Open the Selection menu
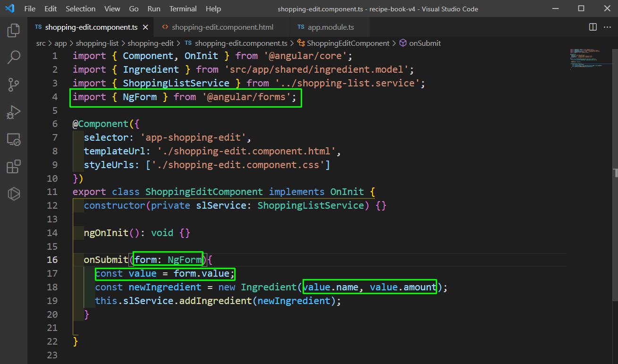 [x=81, y=8]
